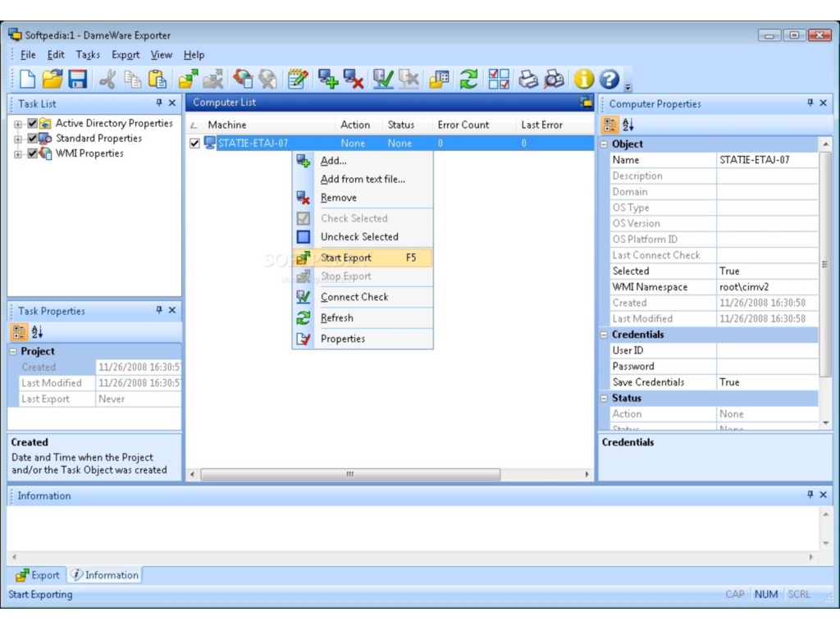Click the scroll down arrow in Computer Properties
The width and height of the screenshot is (840, 630).
click(x=825, y=423)
